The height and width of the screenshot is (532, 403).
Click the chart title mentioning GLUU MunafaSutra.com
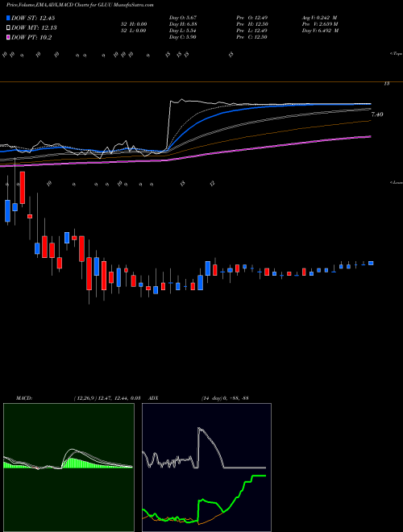coord(80,5)
